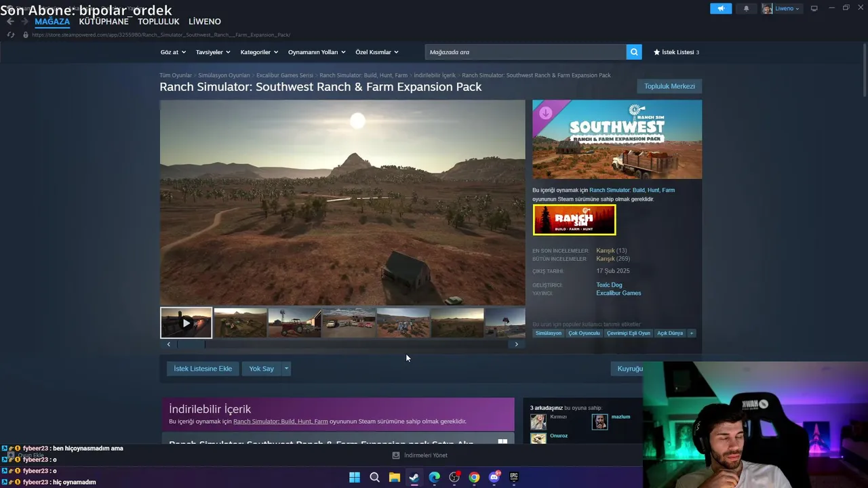
Task: Open the Oynamanın Yolları dropdown
Action: (317, 52)
